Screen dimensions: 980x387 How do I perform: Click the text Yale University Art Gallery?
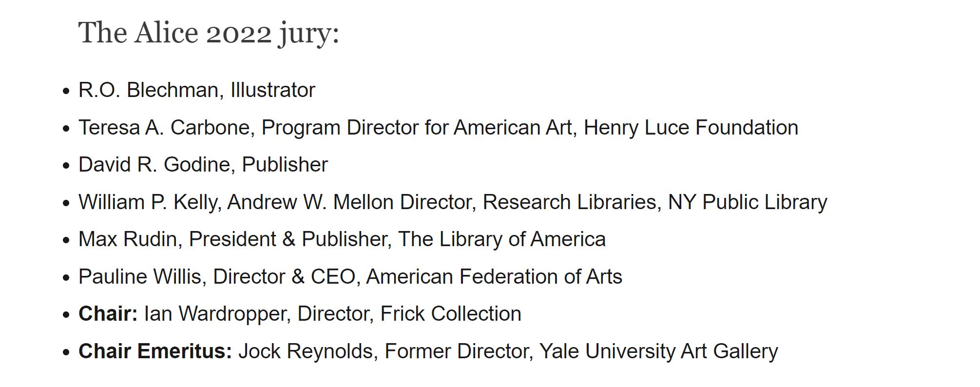tap(658, 351)
